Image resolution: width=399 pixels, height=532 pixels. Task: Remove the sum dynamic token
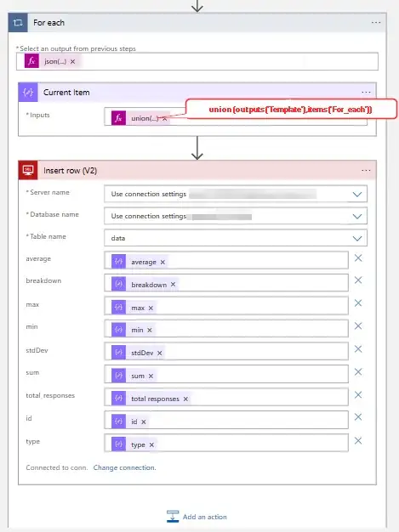click(x=151, y=376)
